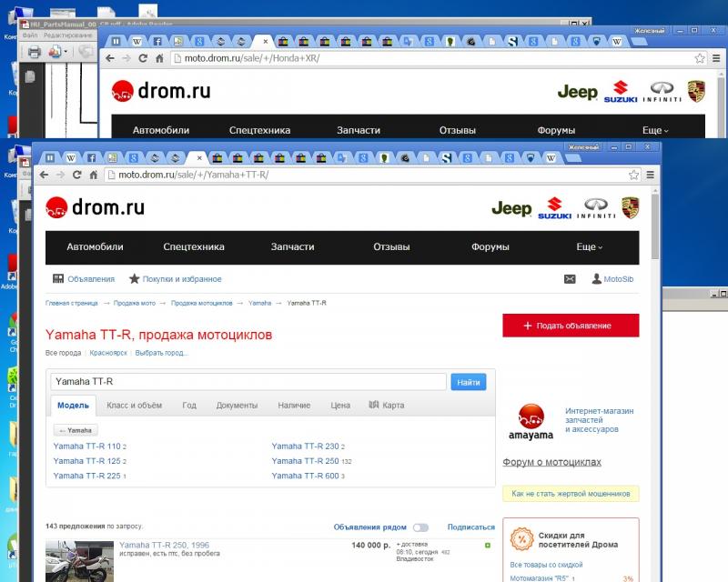Select the Yamaha TT-R 230 model

pos(308,446)
